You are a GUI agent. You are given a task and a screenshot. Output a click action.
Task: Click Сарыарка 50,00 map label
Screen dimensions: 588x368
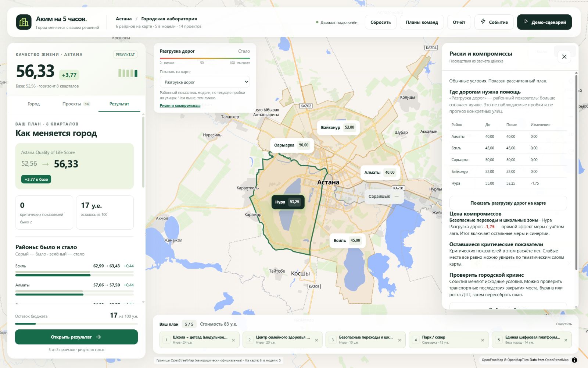291,145
